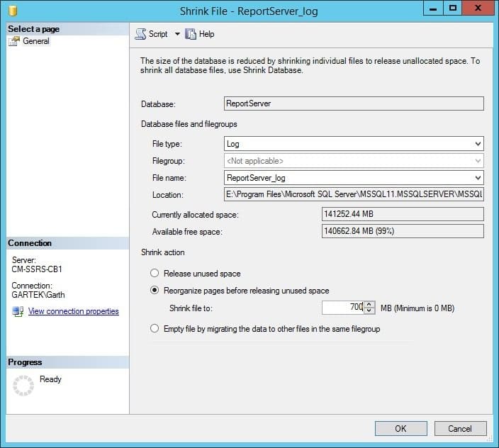Click the Cancel button

coord(460,429)
